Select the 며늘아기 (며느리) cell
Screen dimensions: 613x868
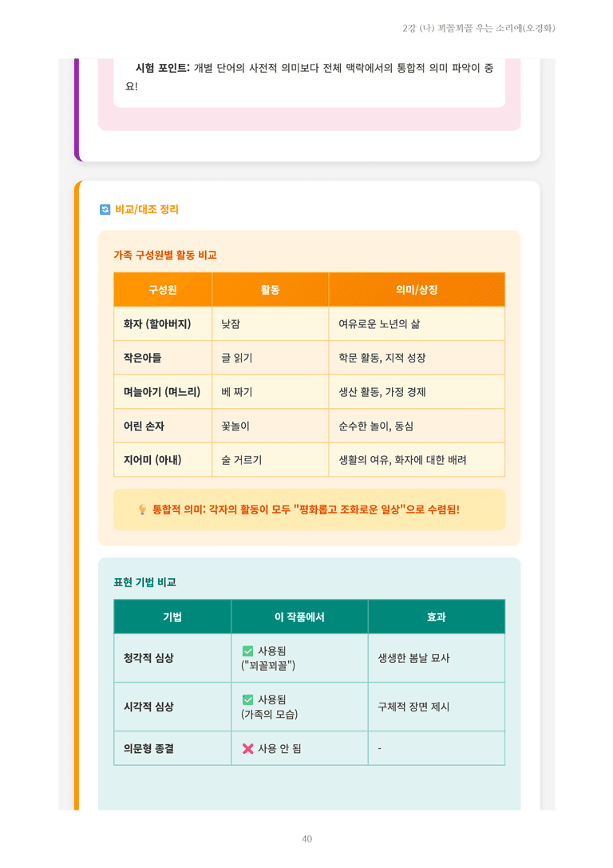coord(163,392)
